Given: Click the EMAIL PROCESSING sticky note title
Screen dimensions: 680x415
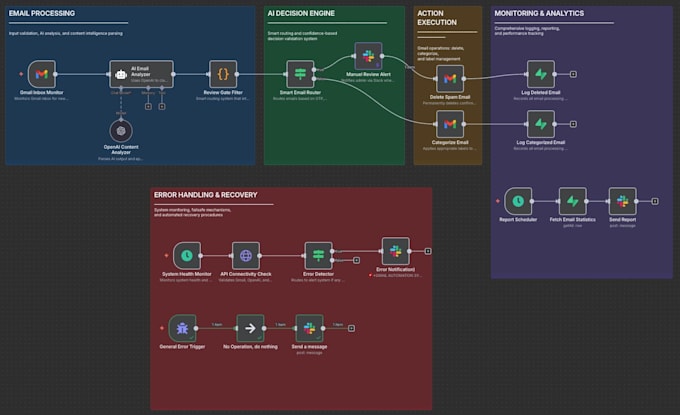Looking at the screenshot, I should click(x=42, y=13).
